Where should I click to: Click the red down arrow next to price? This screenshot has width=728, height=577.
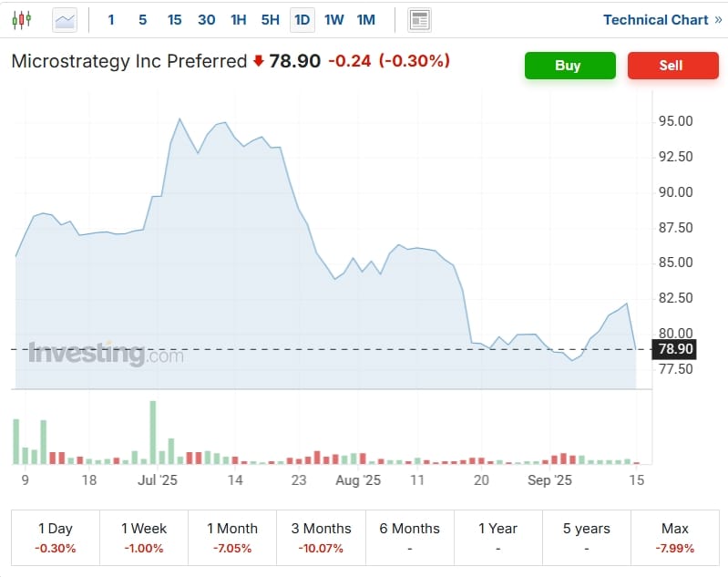259,61
